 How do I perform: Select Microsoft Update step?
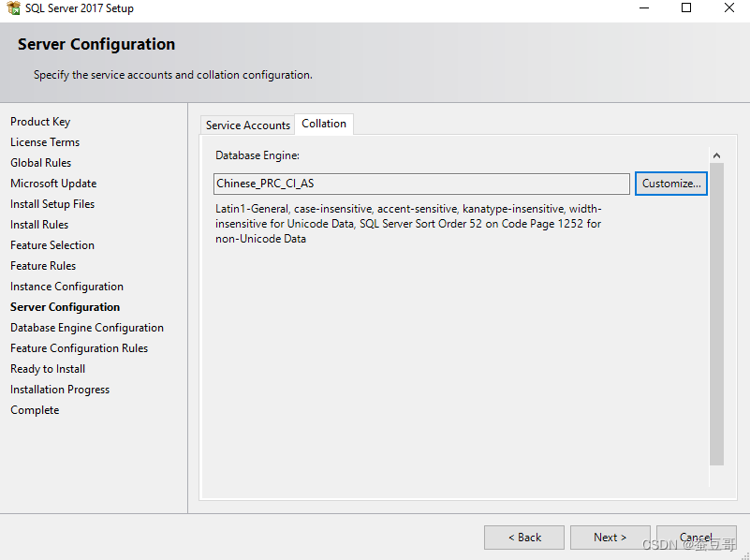(x=53, y=184)
